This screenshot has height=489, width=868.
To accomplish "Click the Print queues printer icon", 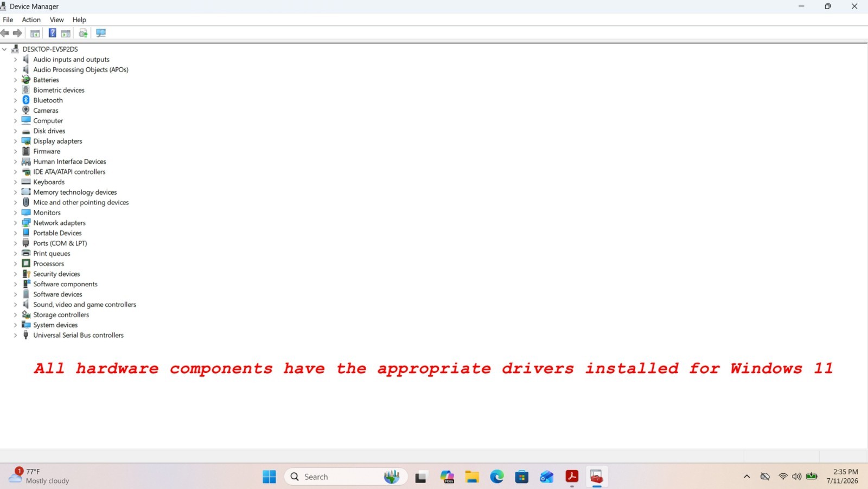I will pos(25,253).
